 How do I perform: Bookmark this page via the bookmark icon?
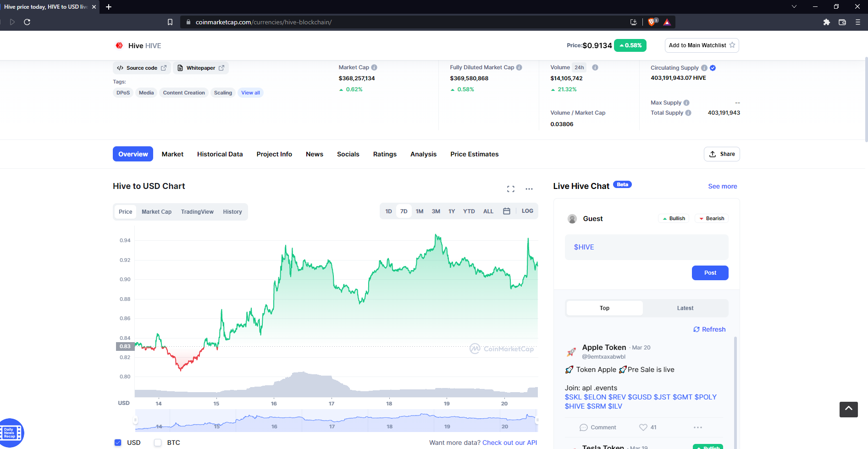point(170,22)
